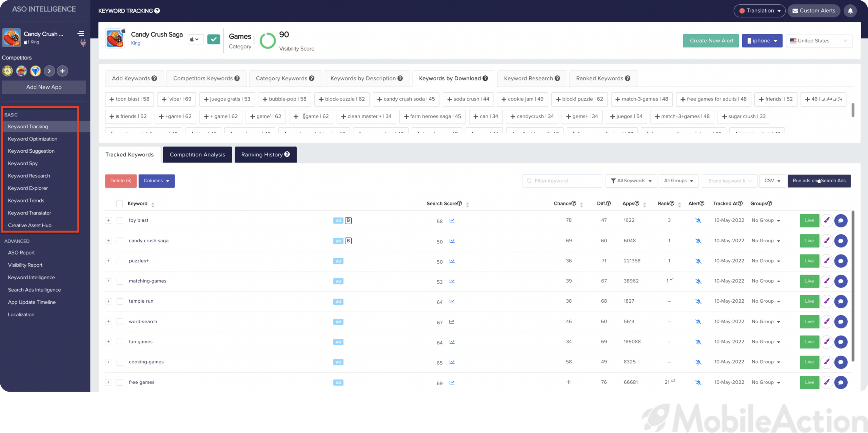868x433 pixels.
Task: Open the Ranking History tab
Action: coord(265,155)
